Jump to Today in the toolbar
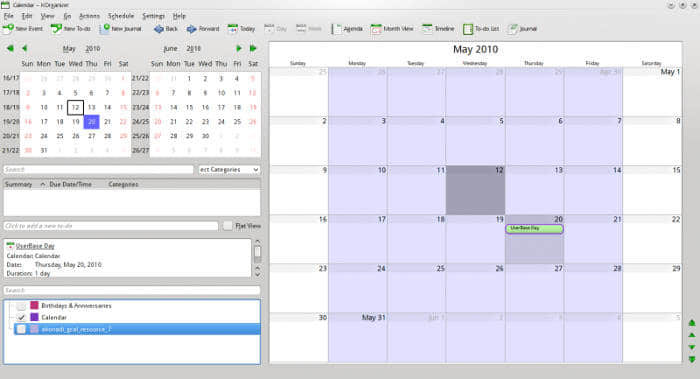Image resolution: width=700 pixels, height=379 pixels. coord(233,29)
